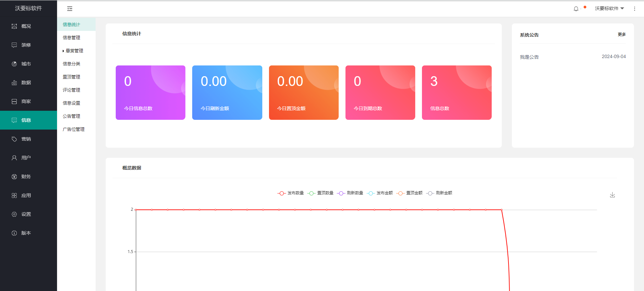The image size is (644, 291).
Task: Toggle the 发布数量 legend series
Action: click(x=291, y=193)
